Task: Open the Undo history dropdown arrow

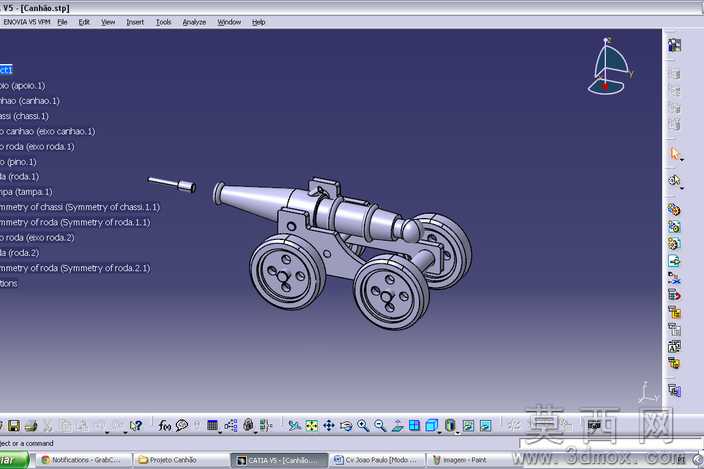Action: tap(107, 433)
